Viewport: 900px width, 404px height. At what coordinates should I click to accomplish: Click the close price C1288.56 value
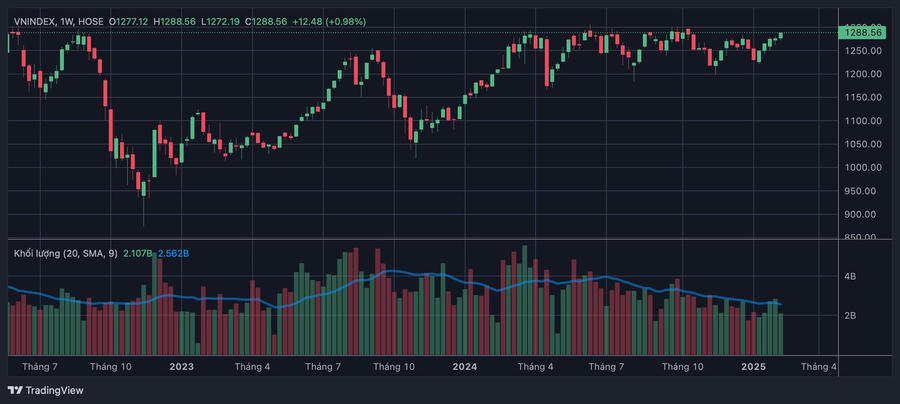[266, 21]
